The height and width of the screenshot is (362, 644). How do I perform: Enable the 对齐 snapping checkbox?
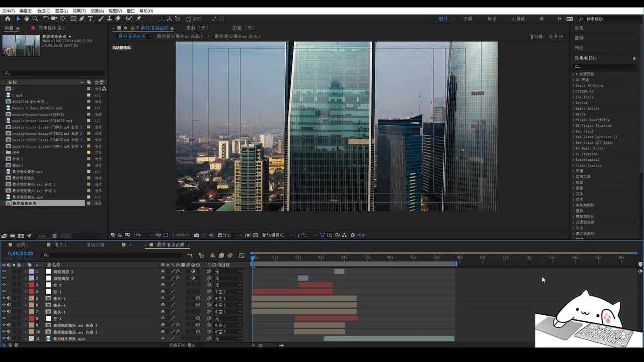[x=189, y=19]
